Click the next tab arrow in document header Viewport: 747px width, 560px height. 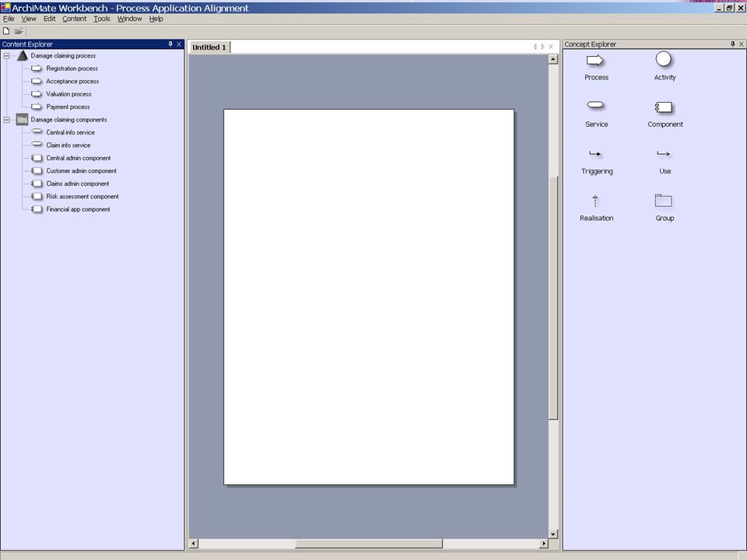(x=542, y=47)
